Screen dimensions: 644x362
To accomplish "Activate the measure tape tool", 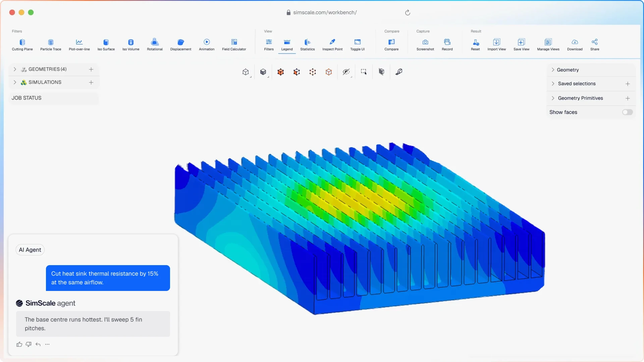I will [399, 72].
